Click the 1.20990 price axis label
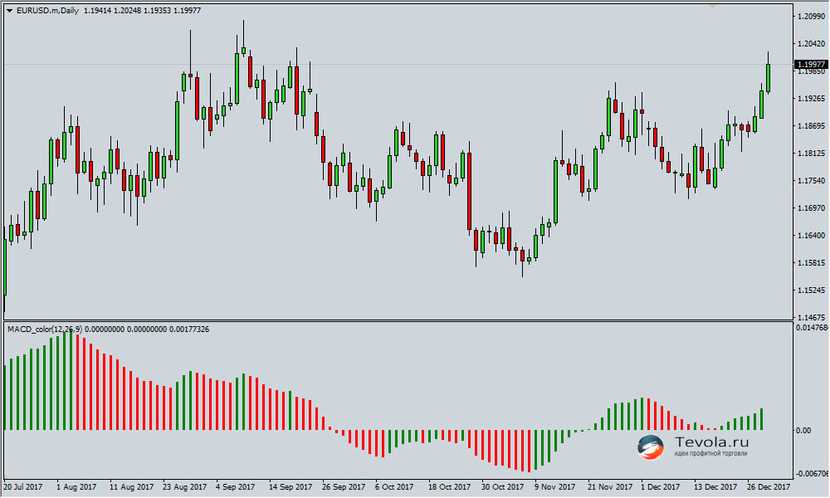Viewport: 830px width, 498px height. 808,17
